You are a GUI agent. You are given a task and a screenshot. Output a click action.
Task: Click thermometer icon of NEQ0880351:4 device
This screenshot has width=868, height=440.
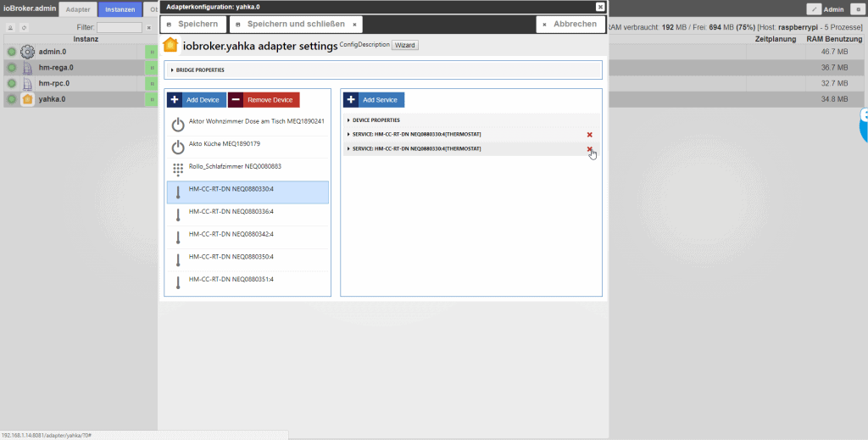pos(178,283)
